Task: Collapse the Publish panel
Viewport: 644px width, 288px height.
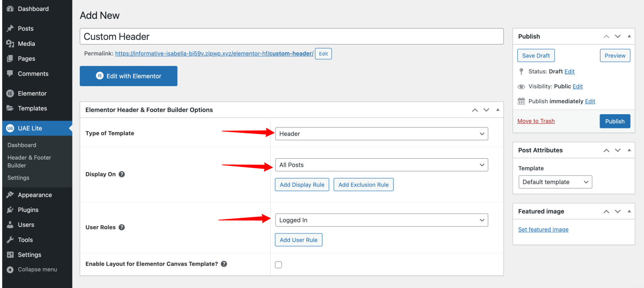Action: click(x=629, y=36)
